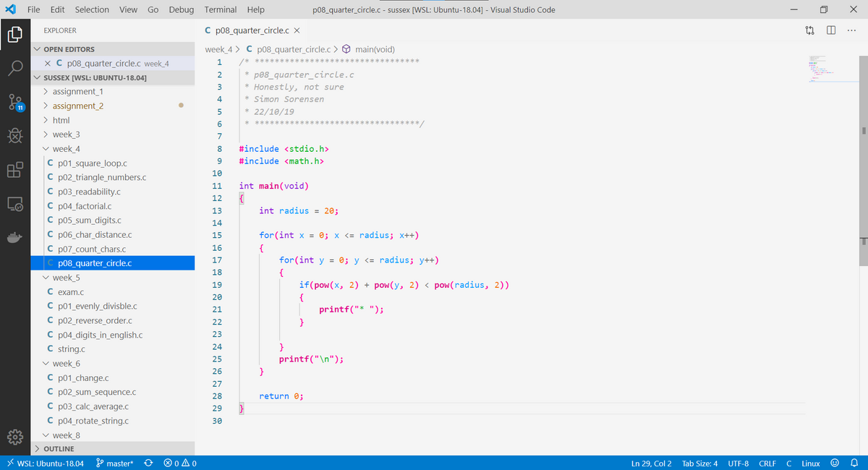Open the Remote Explorer view
868x470 pixels.
tap(16, 204)
